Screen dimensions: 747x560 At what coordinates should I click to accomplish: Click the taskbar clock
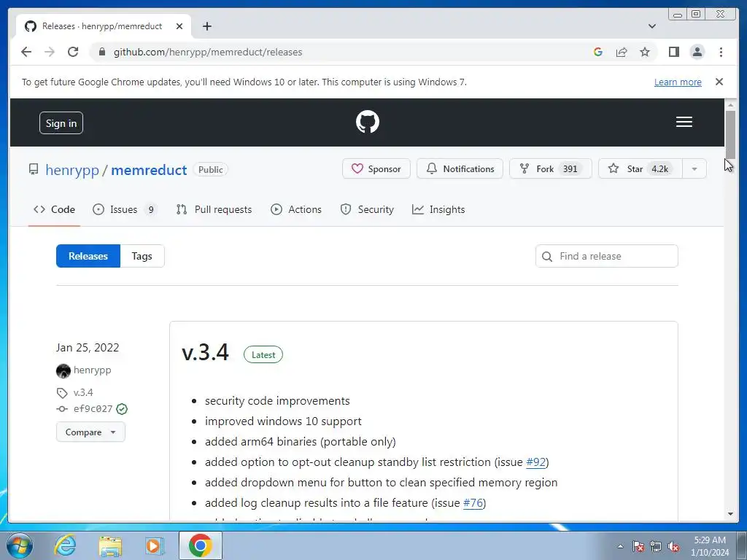click(x=710, y=546)
